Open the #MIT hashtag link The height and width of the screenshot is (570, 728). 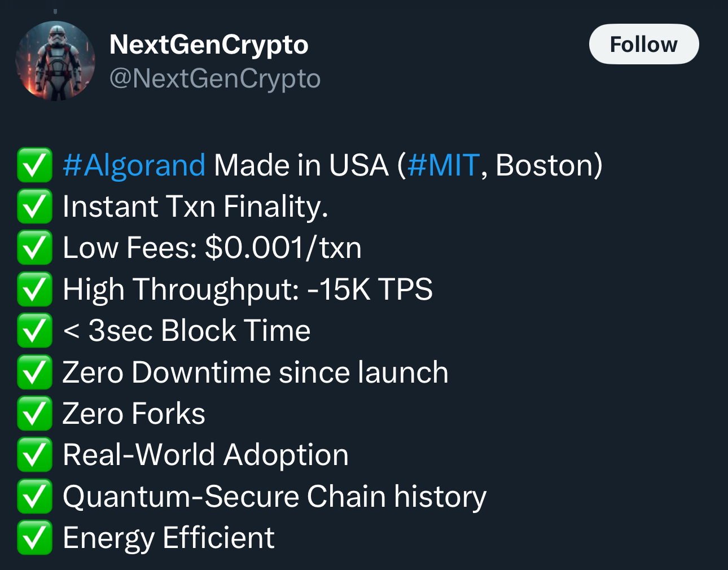coord(444,165)
